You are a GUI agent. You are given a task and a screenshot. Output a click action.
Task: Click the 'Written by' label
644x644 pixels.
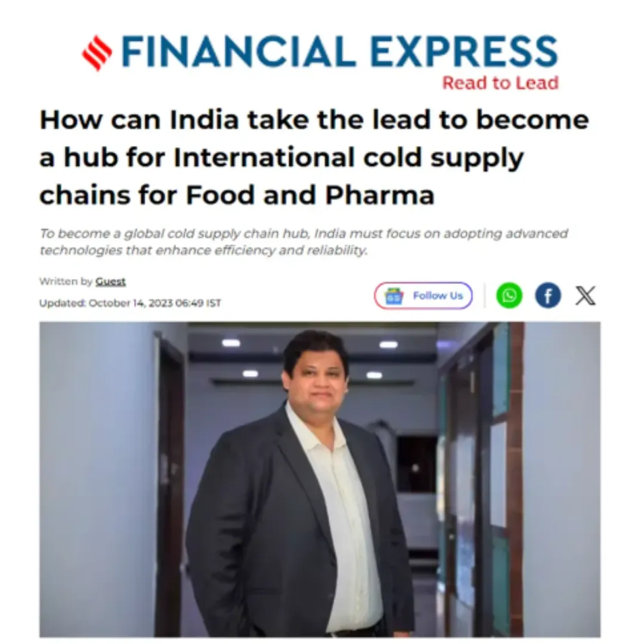66,281
